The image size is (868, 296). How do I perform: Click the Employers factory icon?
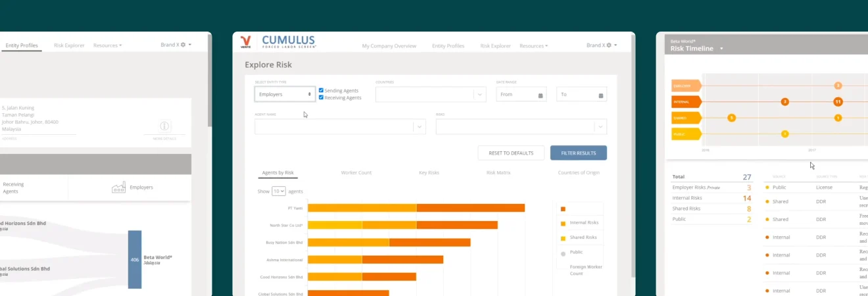pyautogui.click(x=119, y=188)
